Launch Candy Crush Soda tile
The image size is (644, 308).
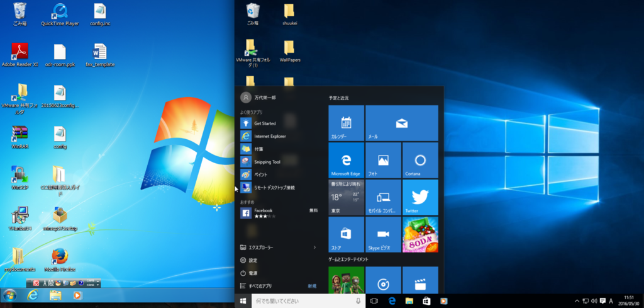[420, 234]
